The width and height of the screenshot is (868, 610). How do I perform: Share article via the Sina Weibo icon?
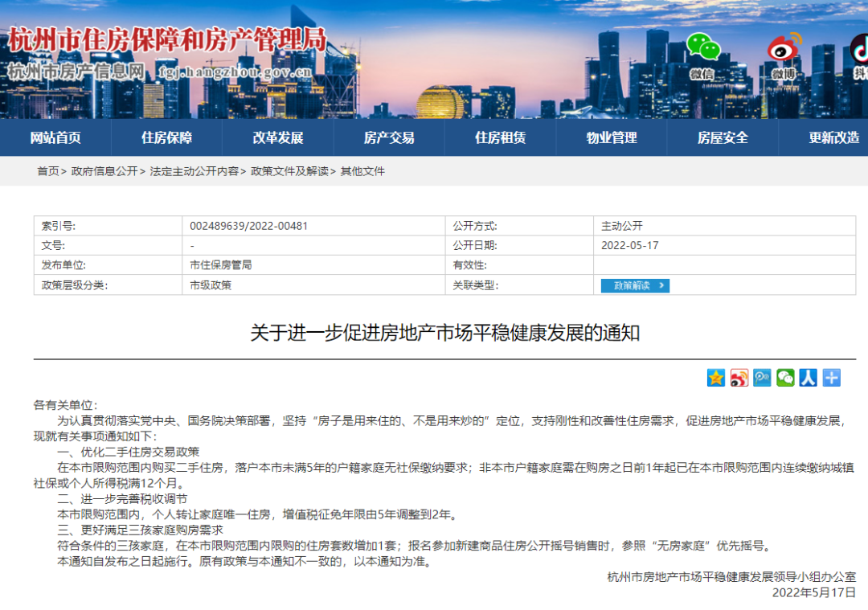pyautogui.click(x=738, y=378)
